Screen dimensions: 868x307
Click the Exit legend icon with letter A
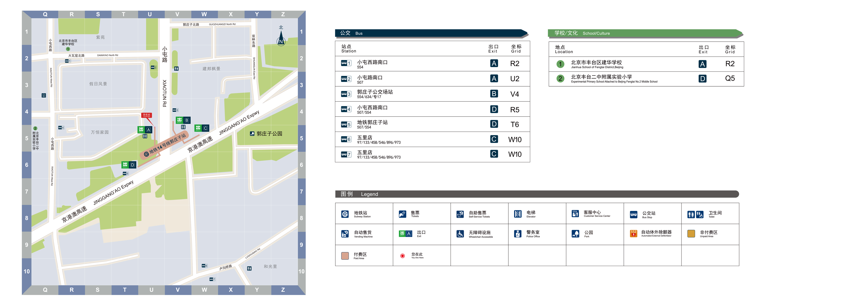tap(405, 234)
